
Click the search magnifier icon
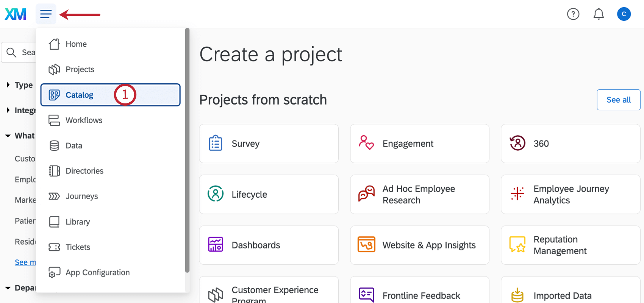pyautogui.click(x=12, y=53)
